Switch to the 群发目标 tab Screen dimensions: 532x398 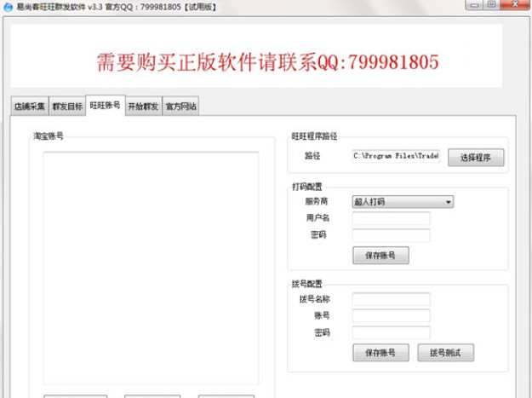[67, 107]
